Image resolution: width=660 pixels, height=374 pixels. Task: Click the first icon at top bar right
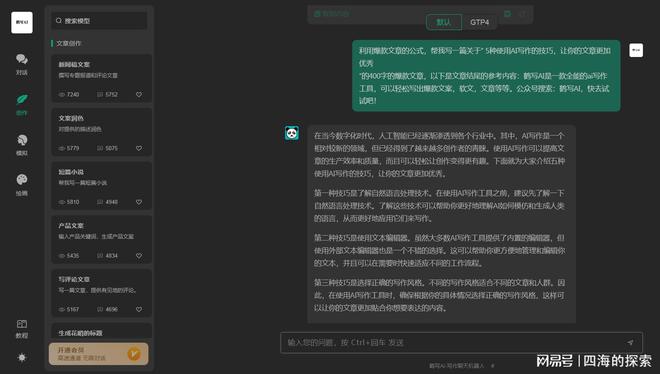tap(508, 14)
